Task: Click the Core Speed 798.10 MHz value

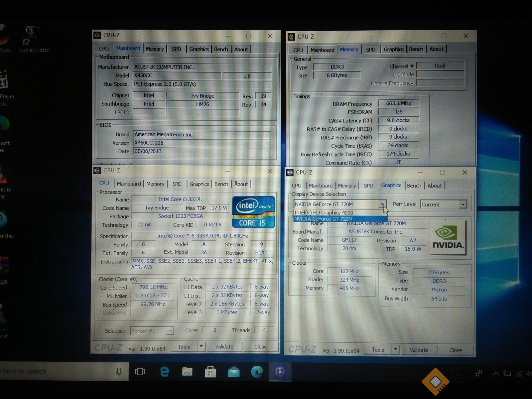Action: pyautogui.click(x=153, y=287)
